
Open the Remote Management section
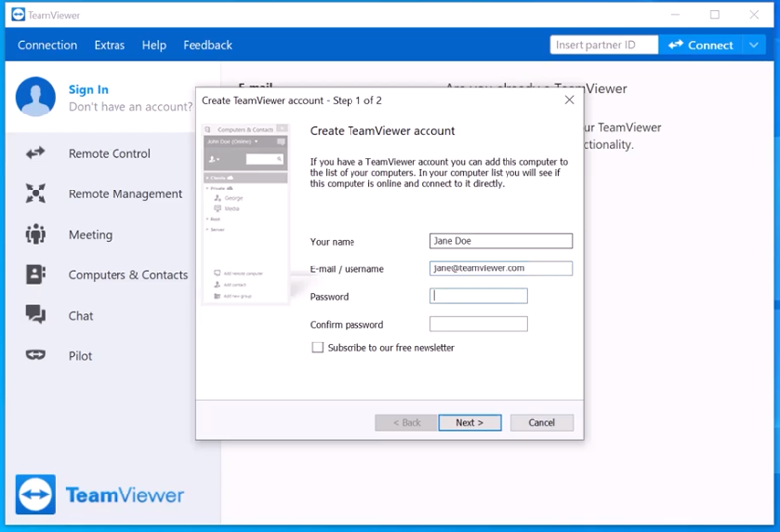(125, 193)
